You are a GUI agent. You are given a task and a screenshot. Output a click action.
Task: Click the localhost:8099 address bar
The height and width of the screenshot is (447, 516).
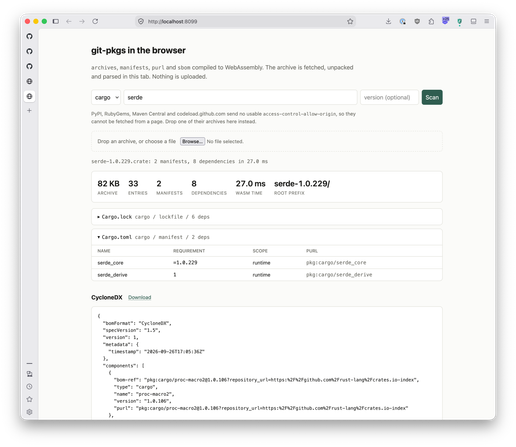click(245, 21)
